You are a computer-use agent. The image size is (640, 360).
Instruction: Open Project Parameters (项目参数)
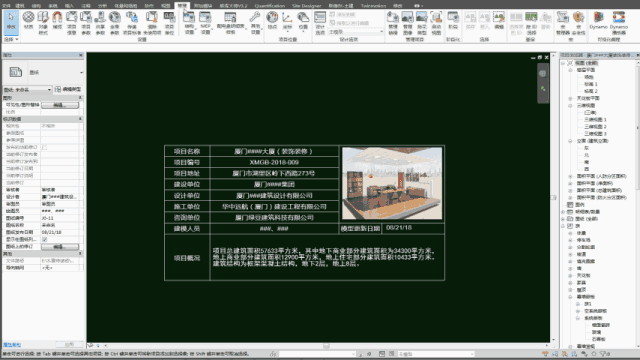(x=86, y=22)
